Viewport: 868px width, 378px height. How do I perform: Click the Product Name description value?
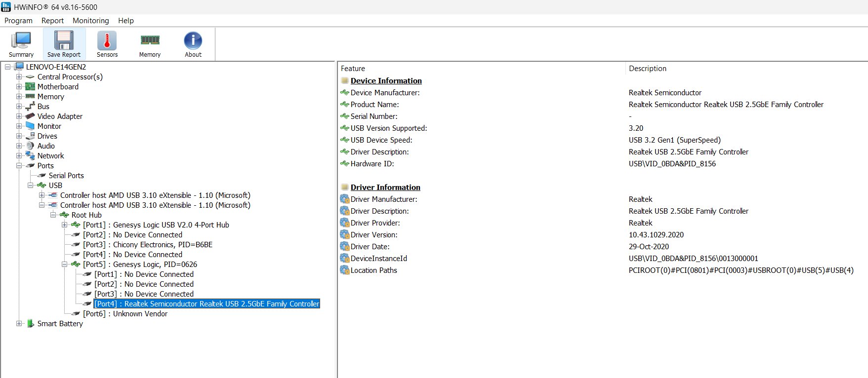pos(726,105)
